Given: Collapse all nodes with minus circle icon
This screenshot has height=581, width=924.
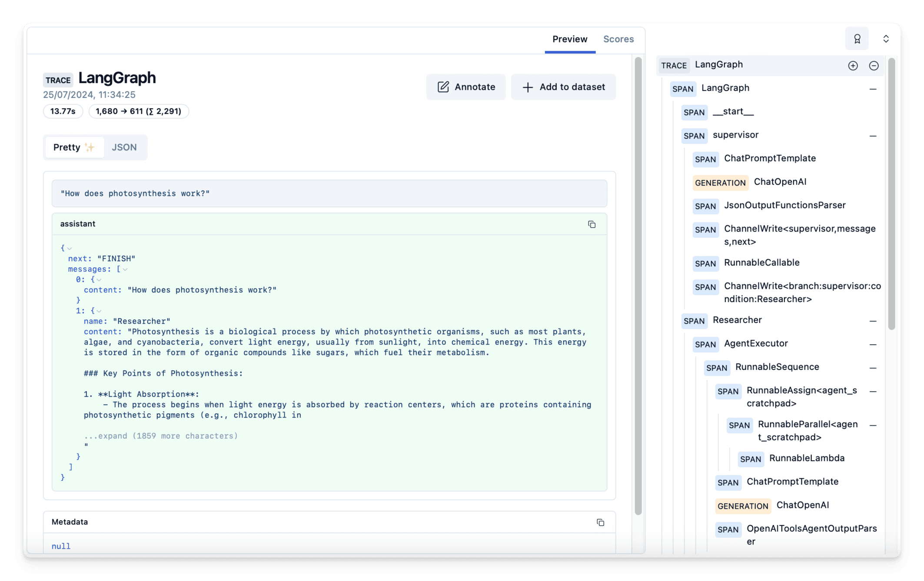Looking at the screenshot, I should click(874, 66).
